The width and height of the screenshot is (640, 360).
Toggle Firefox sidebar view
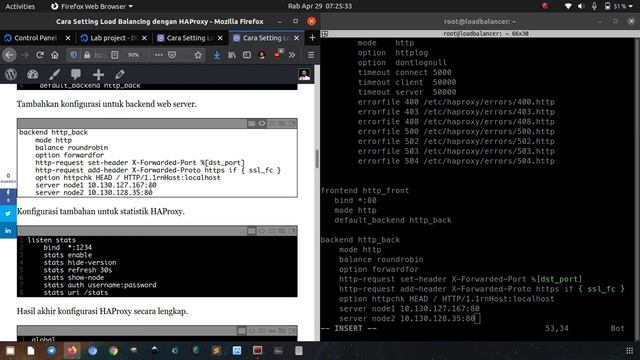click(x=247, y=55)
